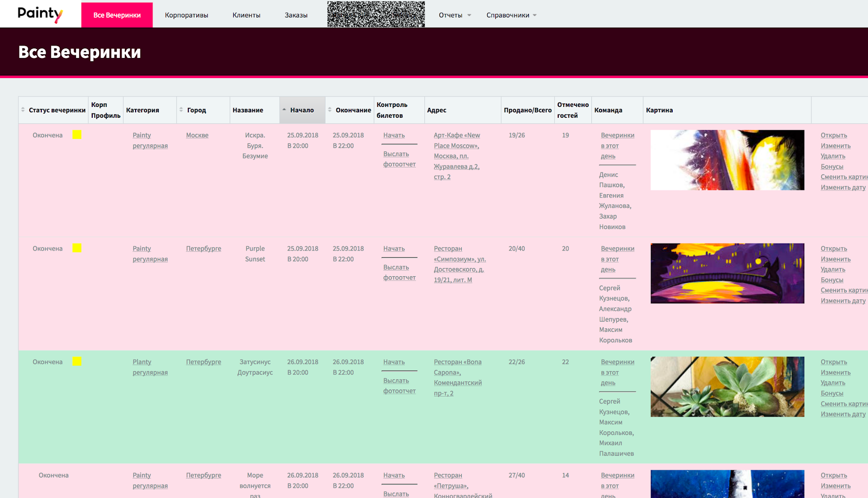868x498 pixels.
Task: Select the Все Вечеринки tab
Action: tap(117, 15)
